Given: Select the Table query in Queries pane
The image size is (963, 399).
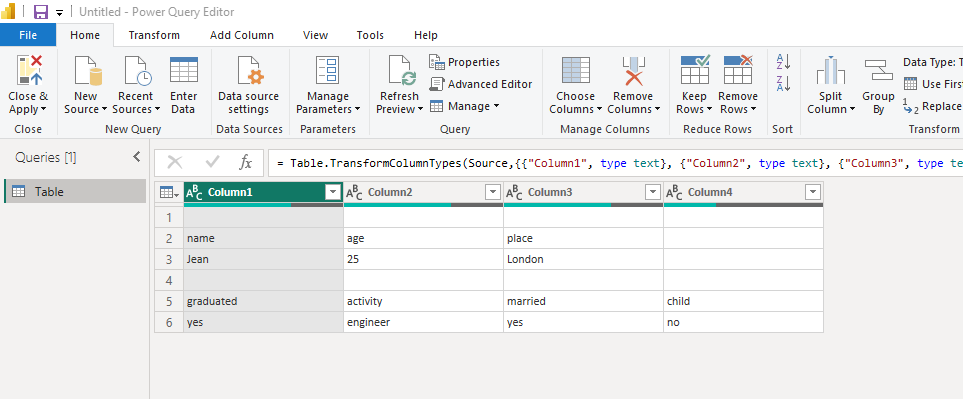Looking at the screenshot, I should [75, 192].
